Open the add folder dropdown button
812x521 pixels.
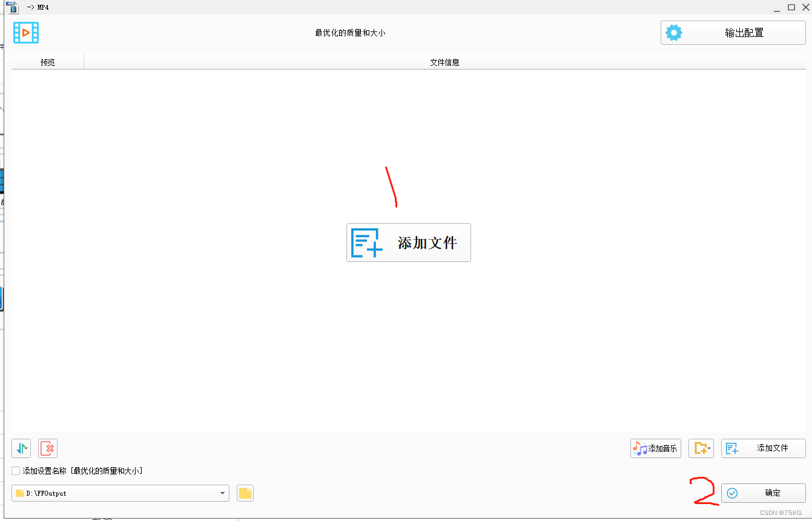[701, 448]
